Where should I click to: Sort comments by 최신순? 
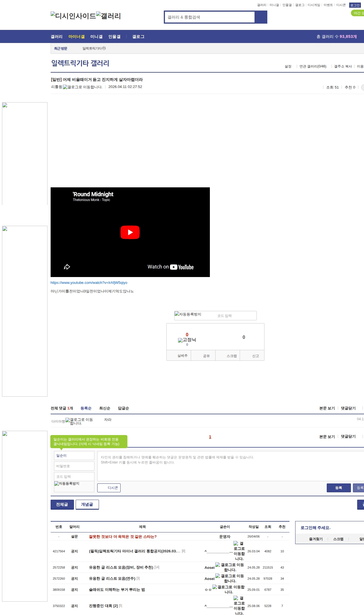click(x=105, y=408)
